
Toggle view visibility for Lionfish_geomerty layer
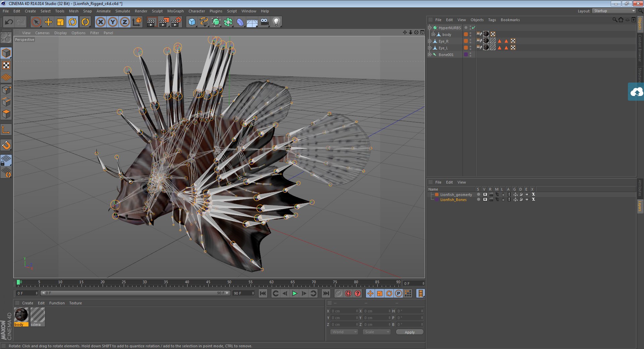tap(485, 195)
